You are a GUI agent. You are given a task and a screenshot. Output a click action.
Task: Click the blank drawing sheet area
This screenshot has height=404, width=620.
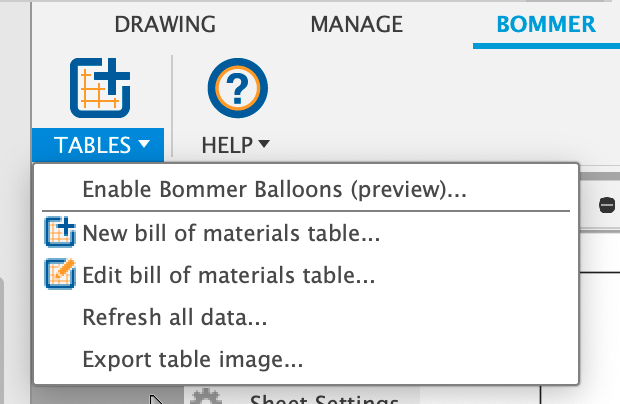(x=580, y=338)
